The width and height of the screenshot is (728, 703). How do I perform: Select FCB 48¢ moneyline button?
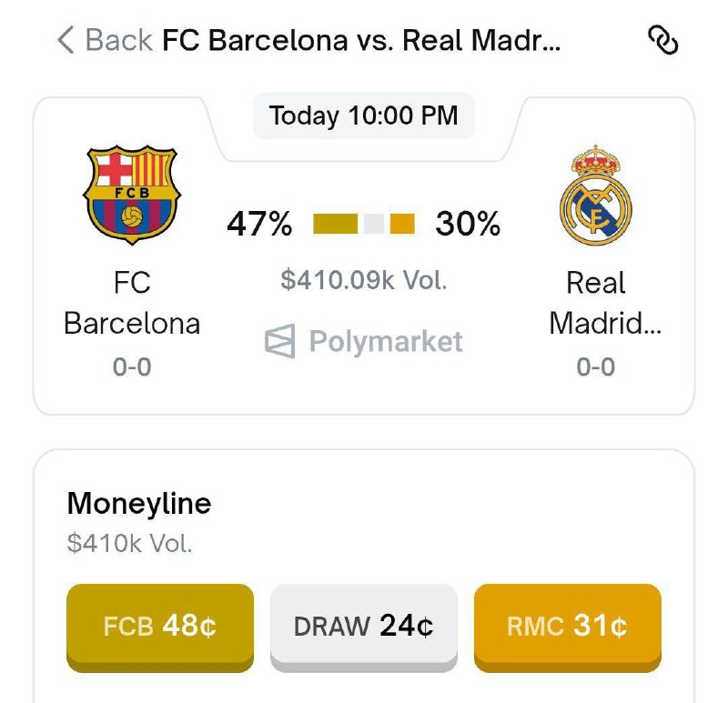(x=160, y=628)
